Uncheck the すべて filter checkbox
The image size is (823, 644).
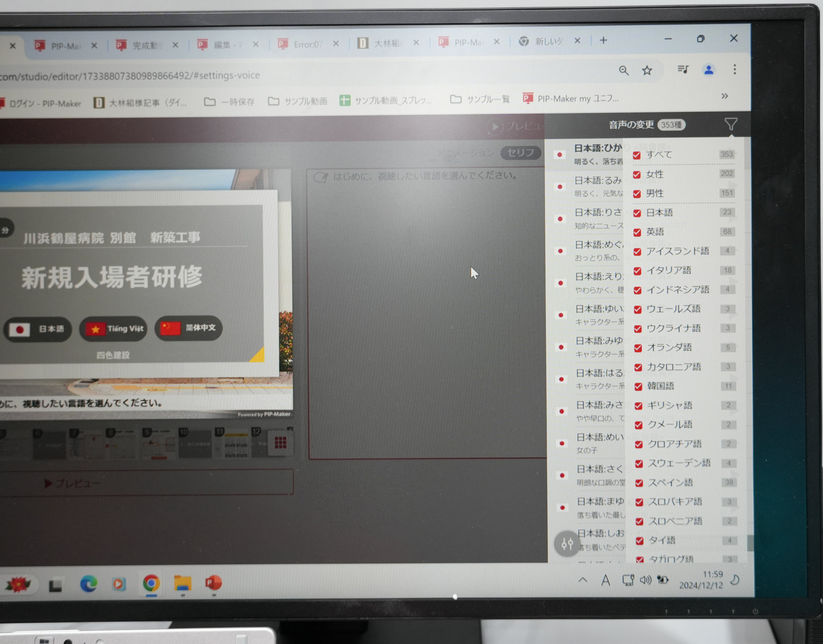click(x=637, y=155)
